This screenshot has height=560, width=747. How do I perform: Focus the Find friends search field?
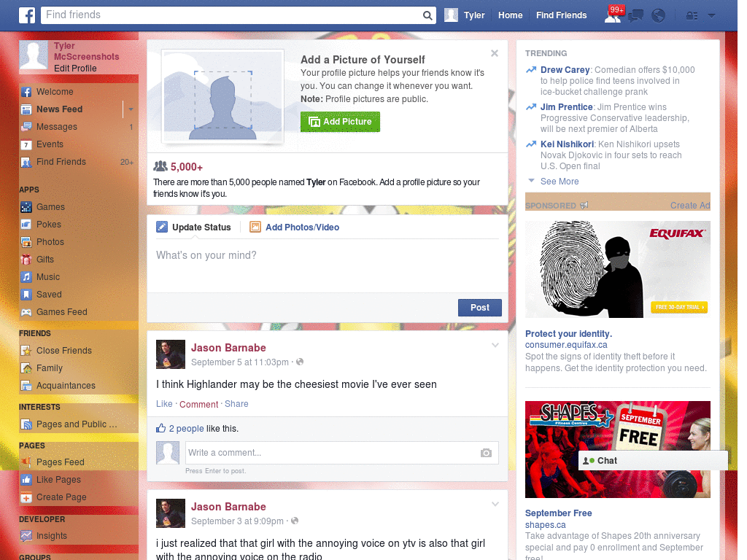231,15
